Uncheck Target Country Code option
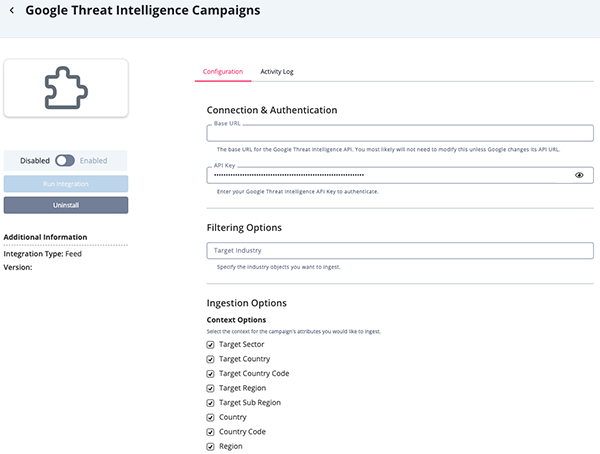The height and width of the screenshot is (454, 600). (210, 374)
